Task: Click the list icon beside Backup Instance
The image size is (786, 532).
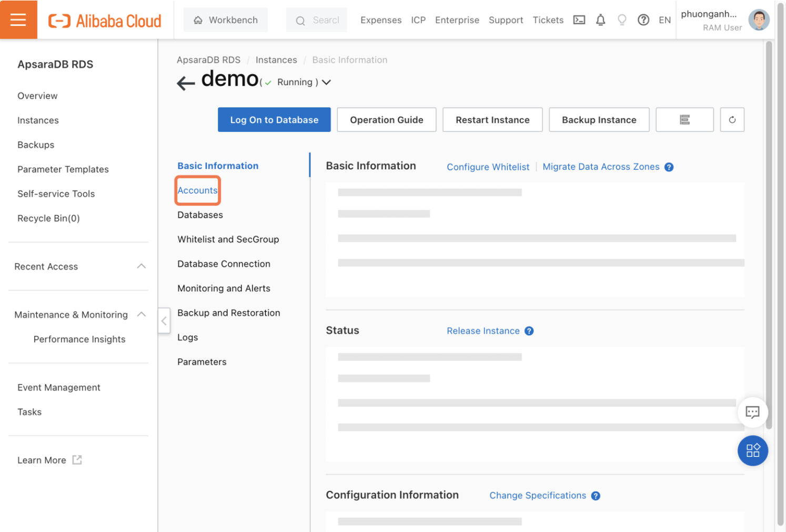Action: (684, 119)
